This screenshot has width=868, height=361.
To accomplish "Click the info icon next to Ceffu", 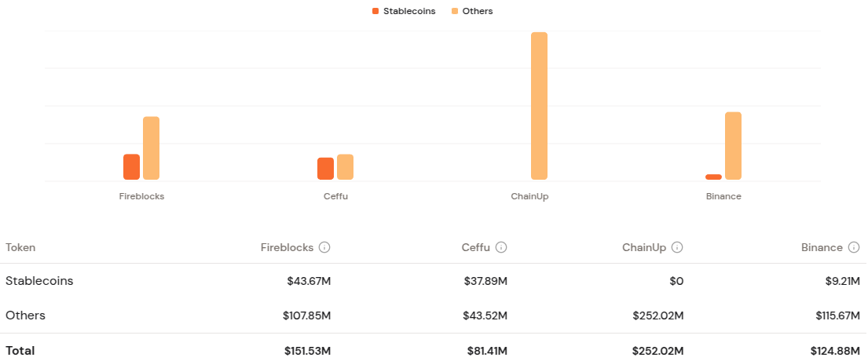I will click(501, 247).
